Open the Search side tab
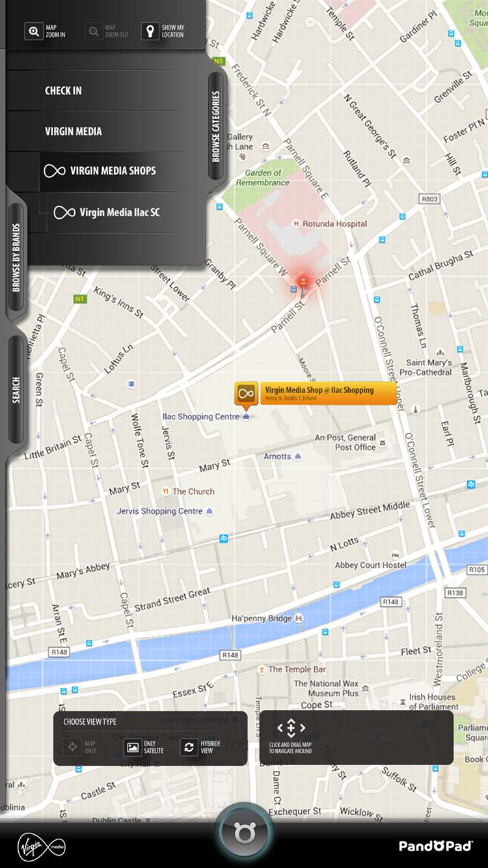 point(16,390)
